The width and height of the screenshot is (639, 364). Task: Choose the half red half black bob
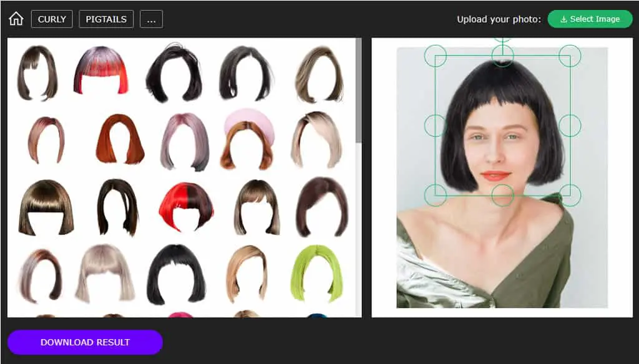(x=186, y=207)
